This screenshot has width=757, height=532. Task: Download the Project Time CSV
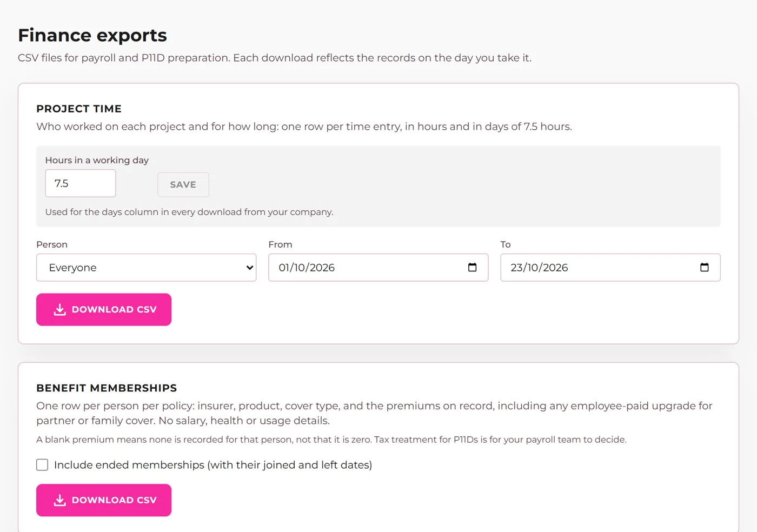click(x=104, y=310)
